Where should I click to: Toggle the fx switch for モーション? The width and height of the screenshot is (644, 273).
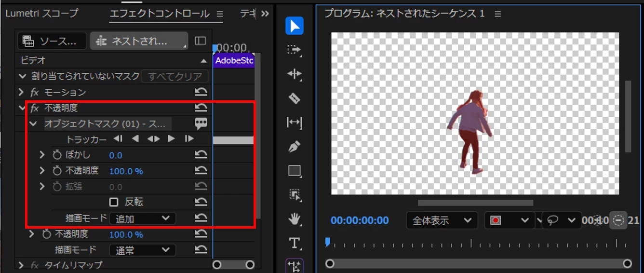click(x=34, y=92)
